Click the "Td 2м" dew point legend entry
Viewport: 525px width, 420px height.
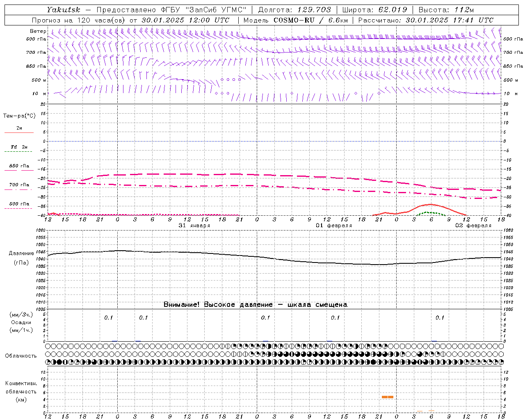[x=19, y=147]
